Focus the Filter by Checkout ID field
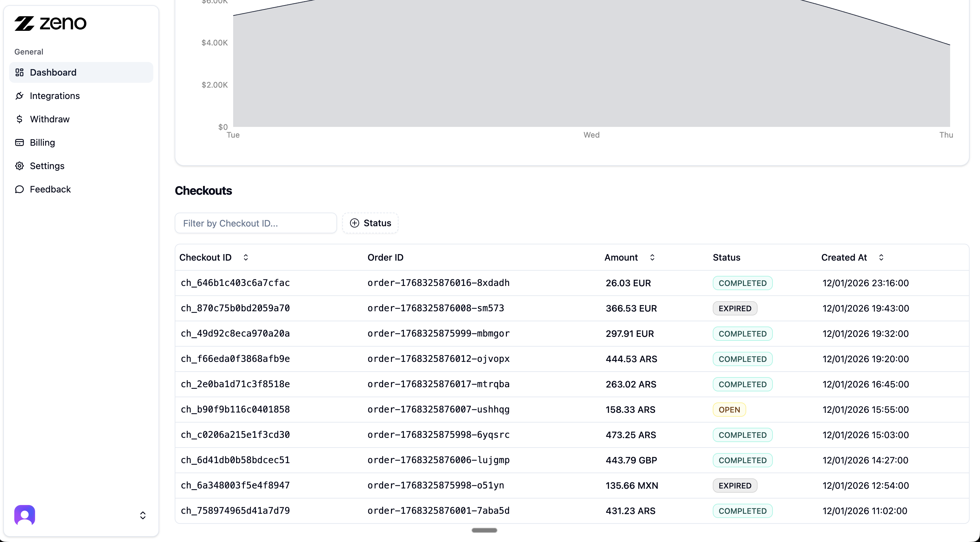Image resolution: width=980 pixels, height=542 pixels. pyautogui.click(x=256, y=223)
